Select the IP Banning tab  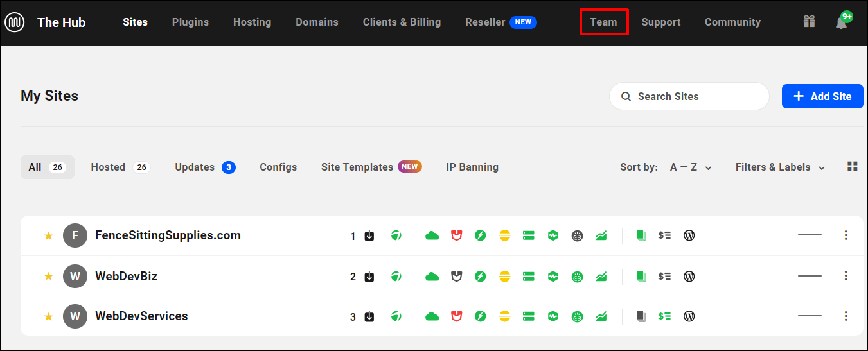[x=472, y=167]
